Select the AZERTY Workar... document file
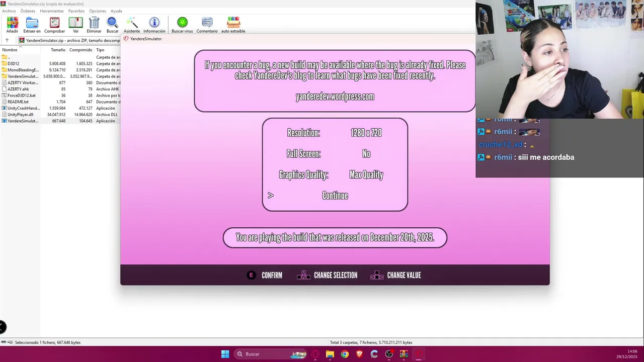The height and width of the screenshot is (362, 644). coord(60,82)
